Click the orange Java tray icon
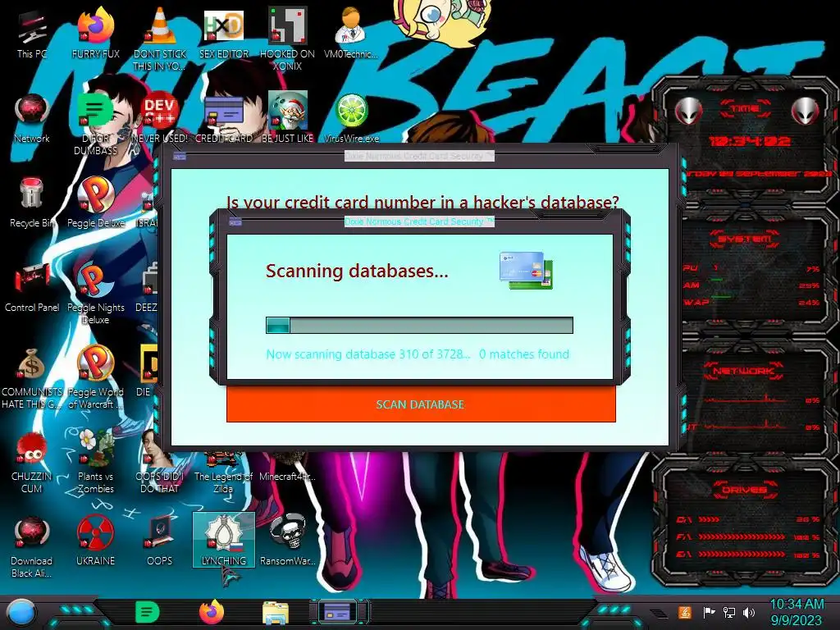 coord(685,612)
